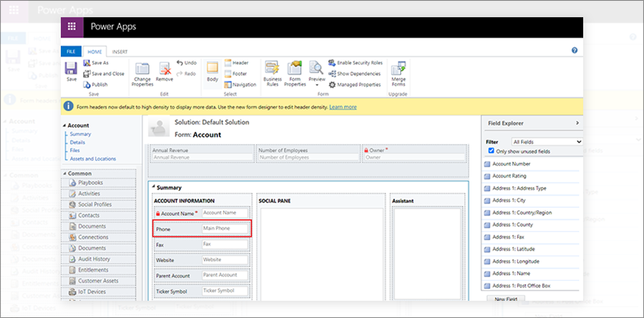Follow the Learn more link

pos(343,107)
